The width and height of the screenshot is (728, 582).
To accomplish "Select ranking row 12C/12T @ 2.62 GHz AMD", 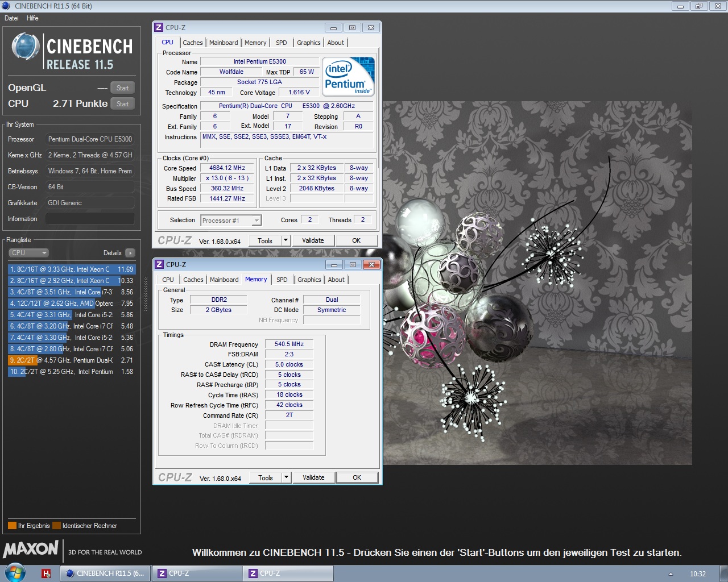I will (72, 304).
